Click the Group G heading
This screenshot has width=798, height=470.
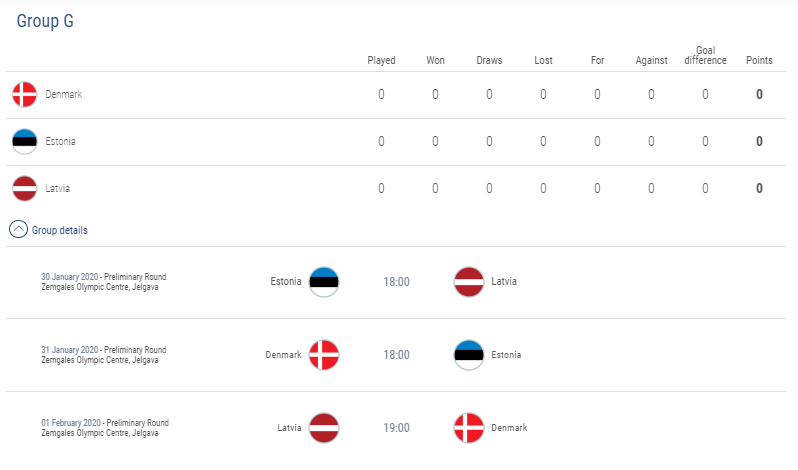tap(45, 21)
